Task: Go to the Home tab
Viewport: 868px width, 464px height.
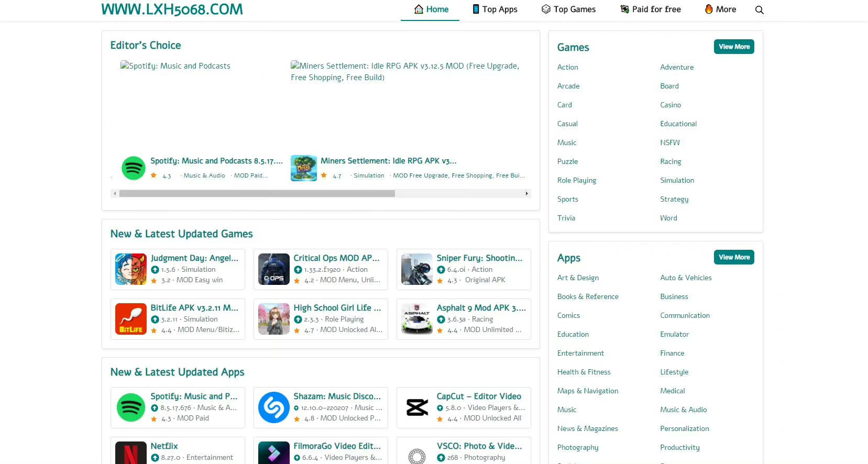Action: click(x=430, y=9)
